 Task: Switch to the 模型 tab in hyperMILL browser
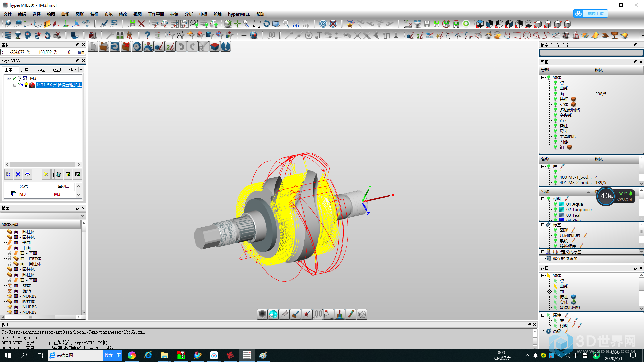tap(57, 70)
